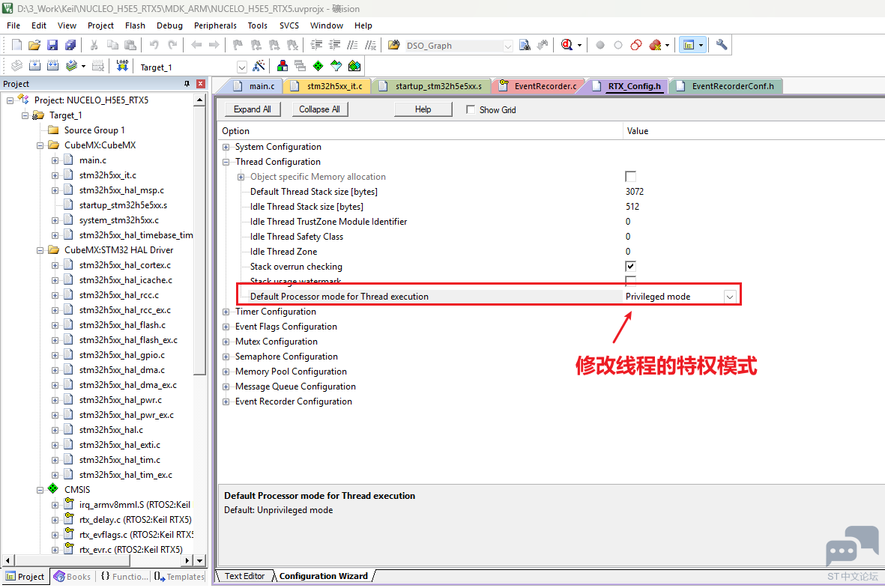Click Collapse All button
Screen dimensions: 885x588
pyautogui.click(x=319, y=109)
